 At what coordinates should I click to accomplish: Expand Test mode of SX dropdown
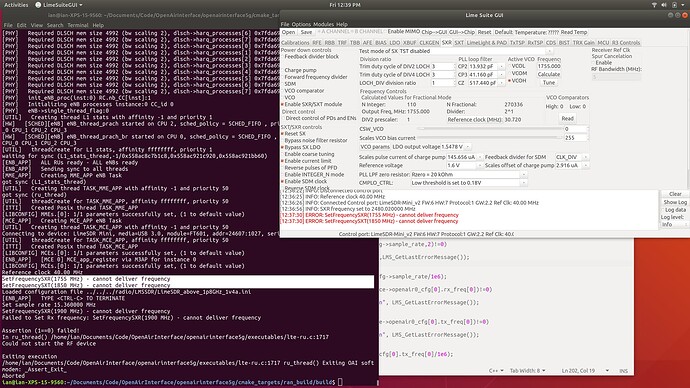click(456, 51)
